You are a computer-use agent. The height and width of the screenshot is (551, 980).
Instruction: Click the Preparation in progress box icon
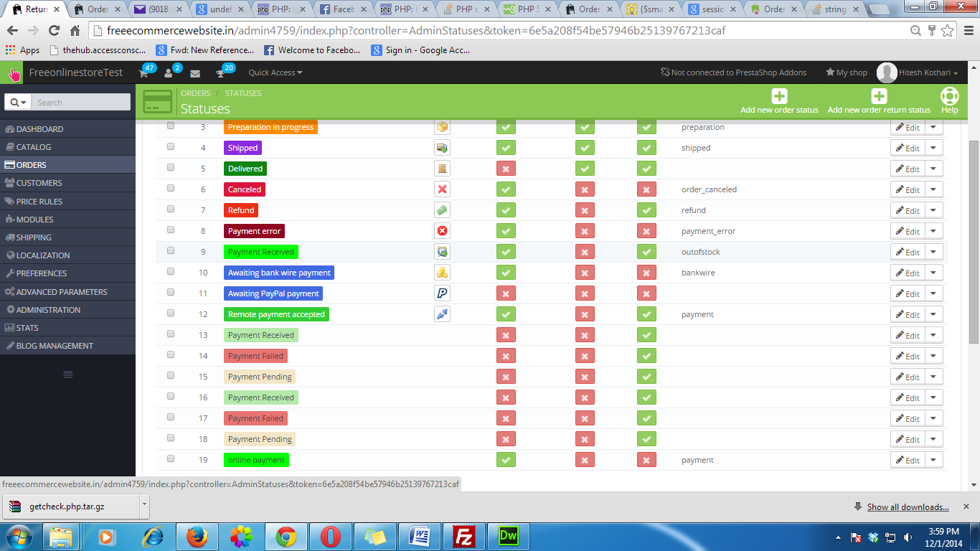442,127
